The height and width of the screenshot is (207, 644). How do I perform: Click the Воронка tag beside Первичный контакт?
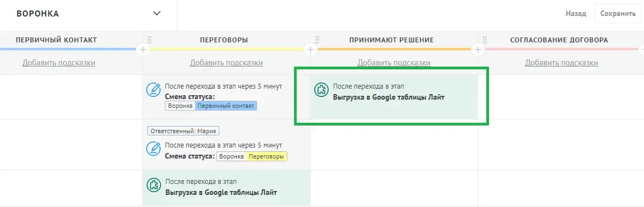pos(180,106)
